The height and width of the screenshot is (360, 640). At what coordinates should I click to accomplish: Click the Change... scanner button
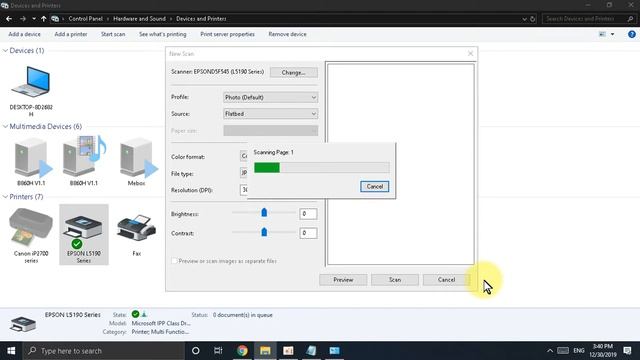pos(293,72)
